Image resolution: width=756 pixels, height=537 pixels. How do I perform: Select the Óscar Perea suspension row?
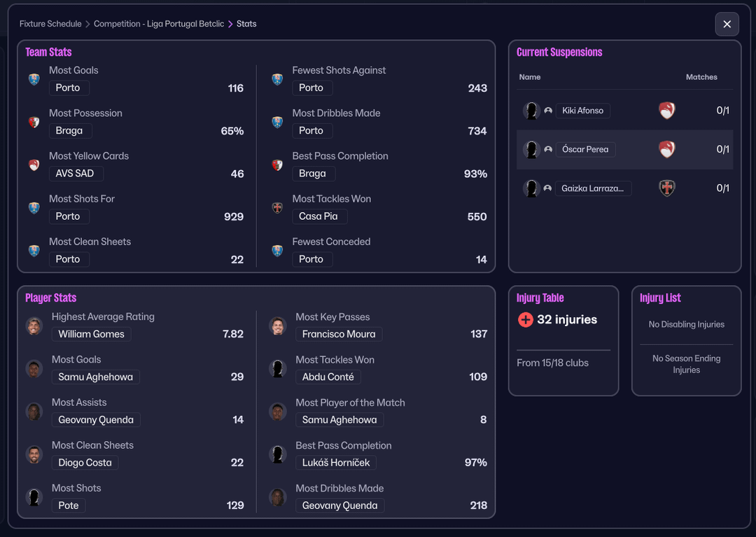pyautogui.click(x=624, y=149)
